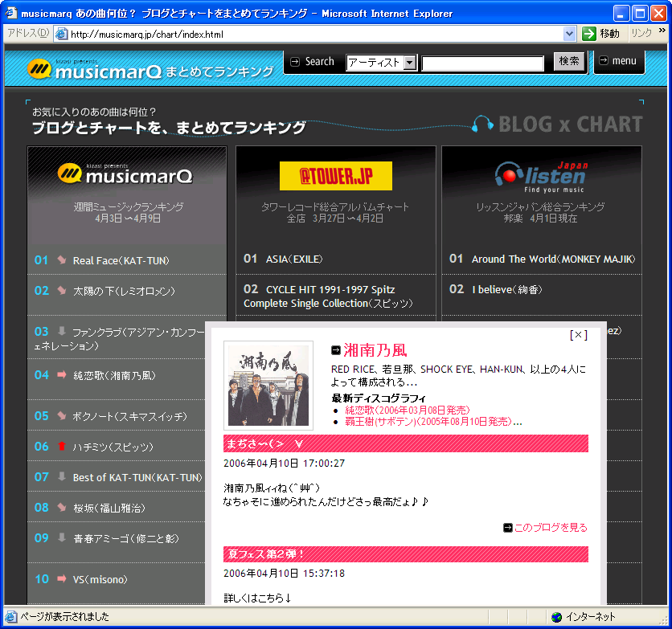Viewport: 672px width, 629px height.
Task: Open the アーティスト search type dropdown
Action: click(410, 63)
